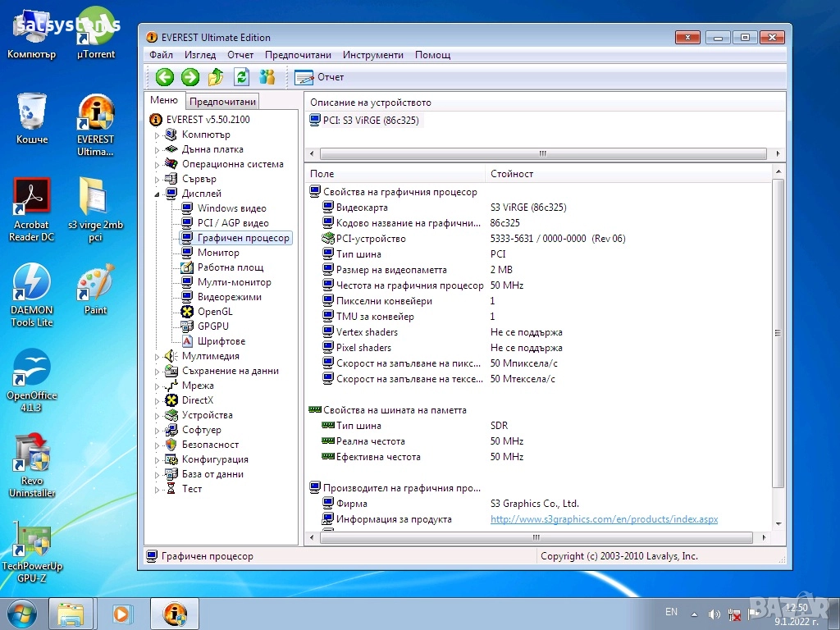Click the Refresh toolbar icon
The image size is (840, 630).
click(241, 77)
